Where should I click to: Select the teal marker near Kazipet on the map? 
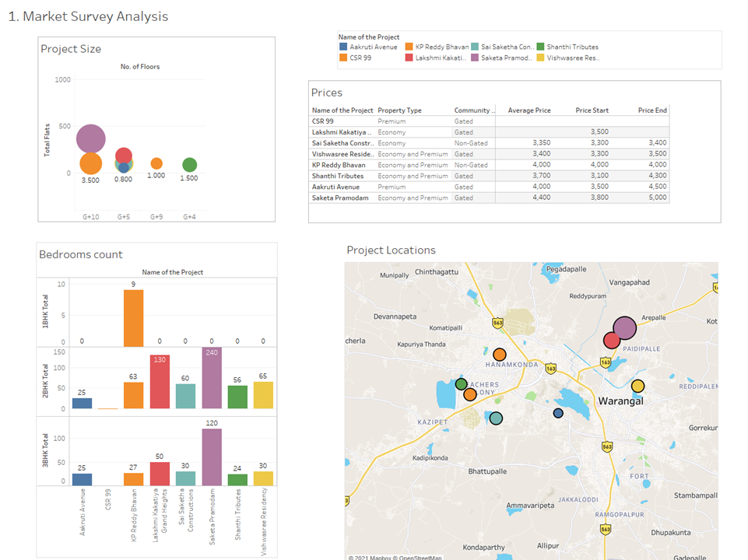click(x=495, y=418)
